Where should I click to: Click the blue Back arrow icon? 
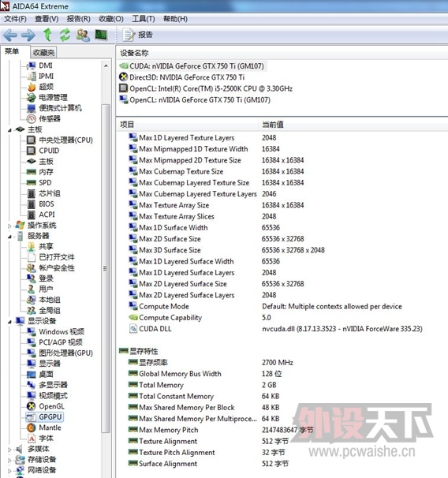point(10,35)
